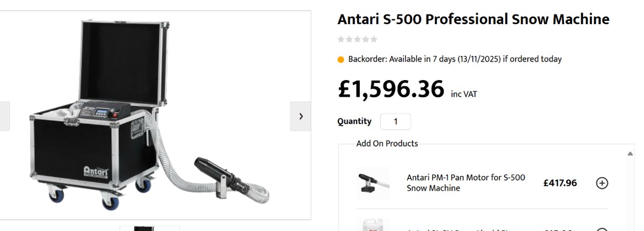The height and width of the screenshot is (231, 644).
Task: Add the PM-1 Pan Motor using plus icon
Action: tap(602, 183)
